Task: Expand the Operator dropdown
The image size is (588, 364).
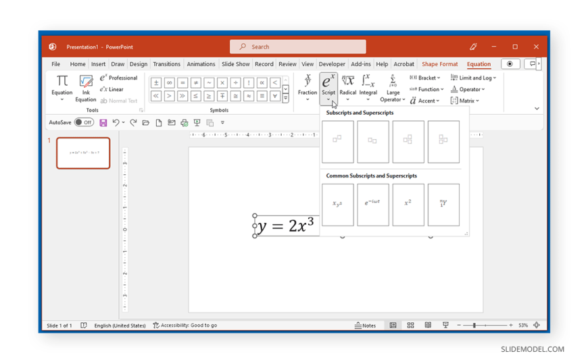Action: (x=468, y=89)
